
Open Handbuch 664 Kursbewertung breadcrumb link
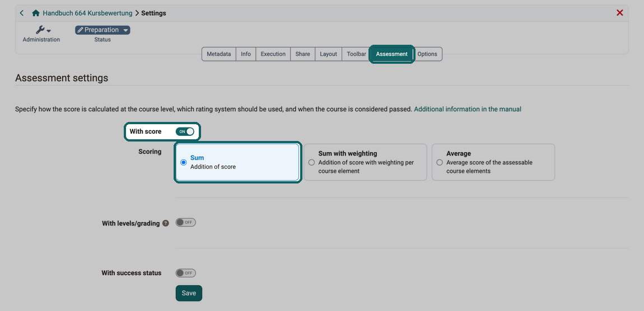87,13
